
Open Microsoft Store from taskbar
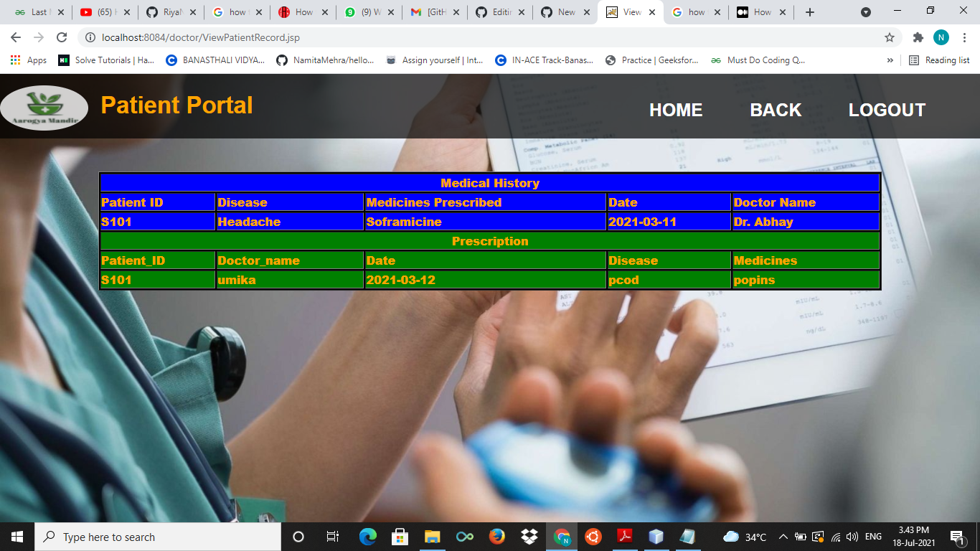[400, 537]
